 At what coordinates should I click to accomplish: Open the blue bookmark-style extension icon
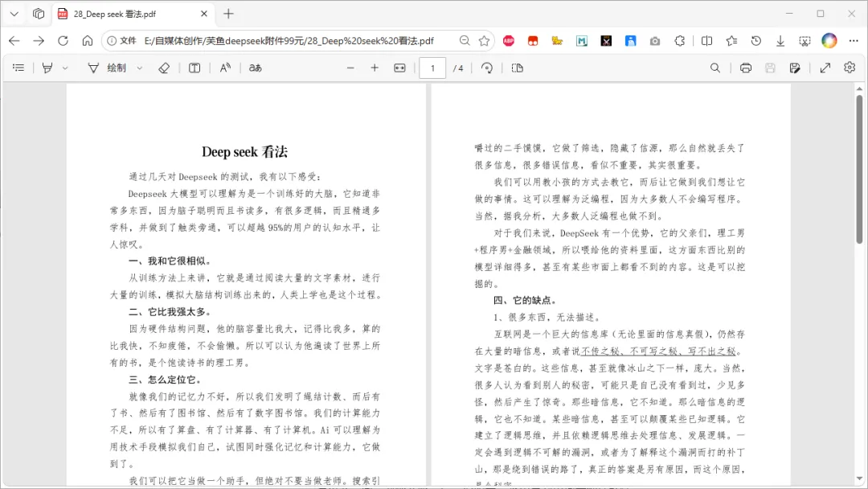(x=631, y=40)
